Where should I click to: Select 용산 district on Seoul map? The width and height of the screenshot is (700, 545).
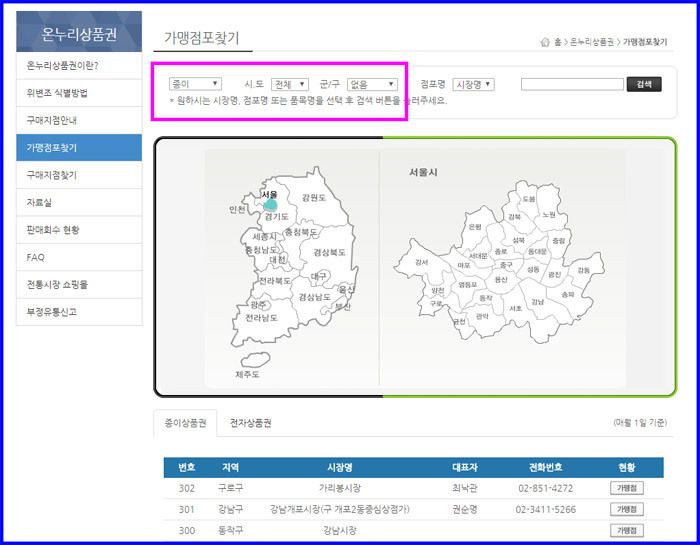501,279
